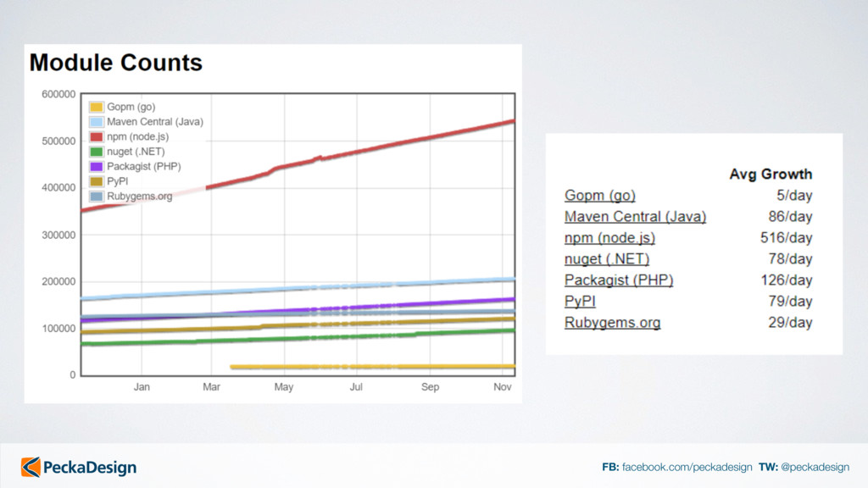Open the nuget (.NET) link
Image resolution: width=868 pixels, height=488 pixels.
coord(607,259)
